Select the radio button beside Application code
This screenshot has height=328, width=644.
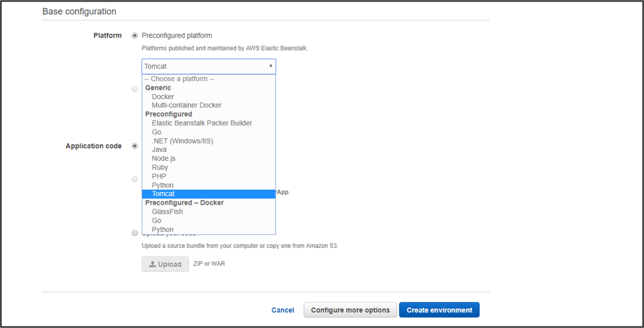[135, 146]
